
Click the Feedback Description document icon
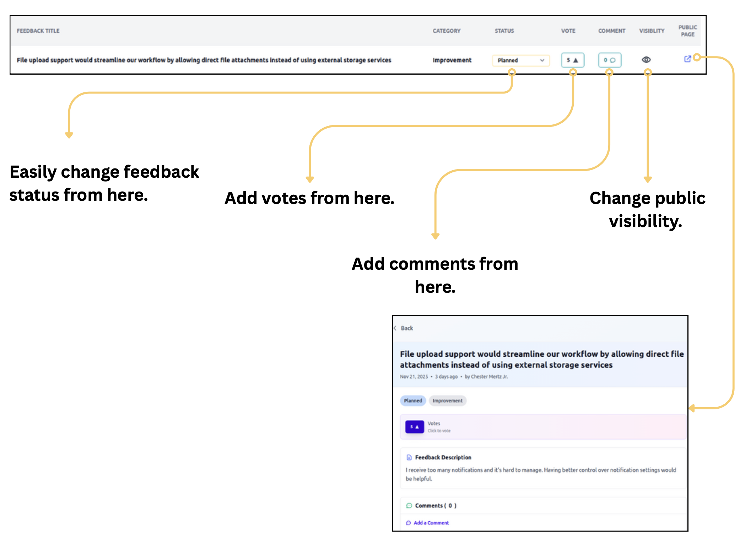pos(409,457)
